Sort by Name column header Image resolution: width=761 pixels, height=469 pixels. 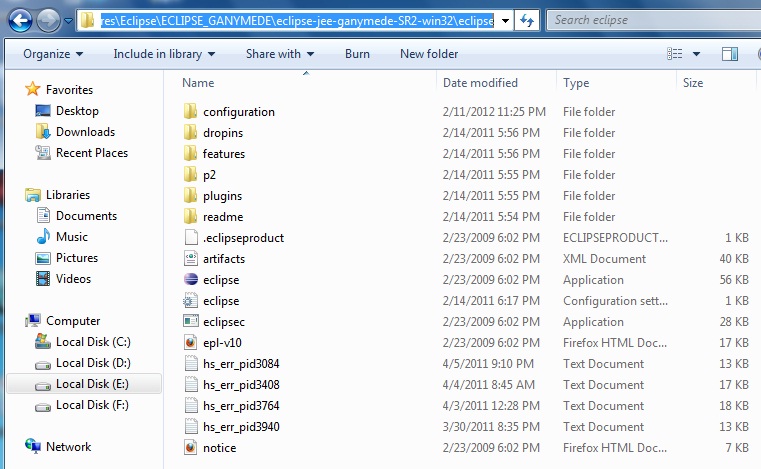198,83
